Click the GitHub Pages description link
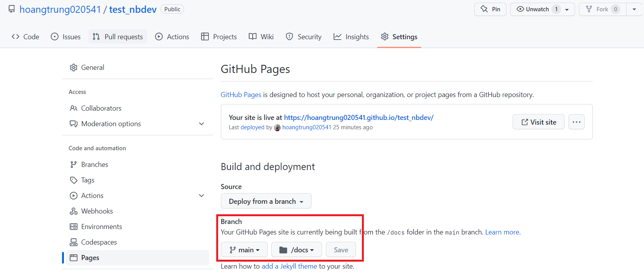This screenshot has height=276, width=644. coord(241,95)
